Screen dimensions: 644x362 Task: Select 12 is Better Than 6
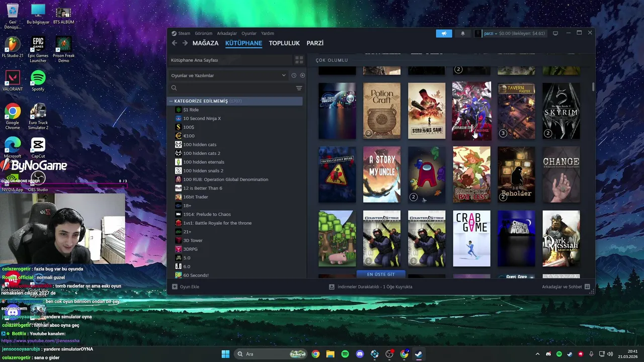tap(202, 188)
